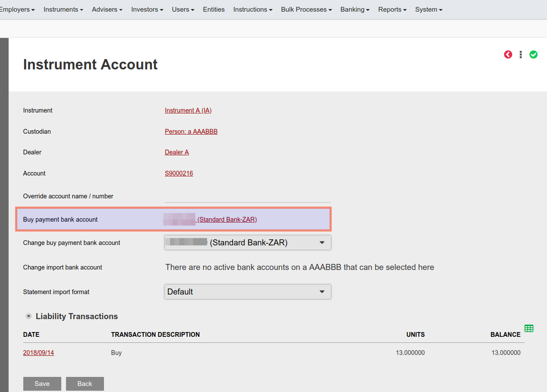Image resolution: width=547 pixels, height=392 pixels.
Task: Open the Reports menu
Action: tap(393, 9)
